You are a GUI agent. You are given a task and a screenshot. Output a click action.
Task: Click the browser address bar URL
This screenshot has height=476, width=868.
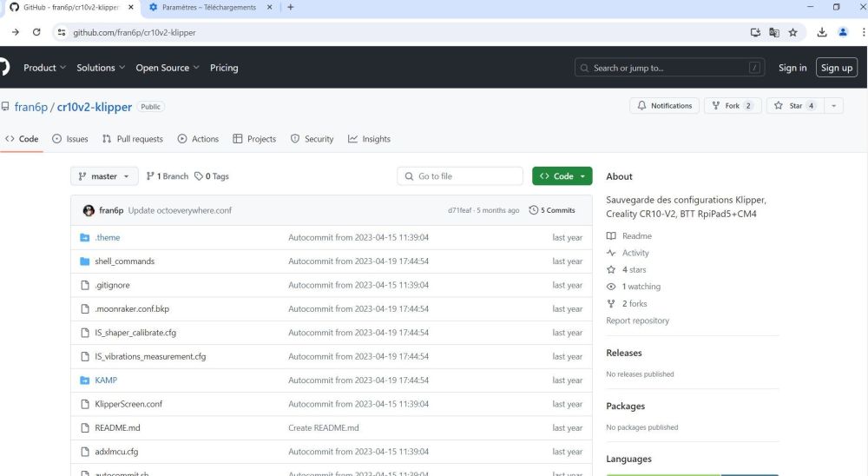click(x=135, y=32)
